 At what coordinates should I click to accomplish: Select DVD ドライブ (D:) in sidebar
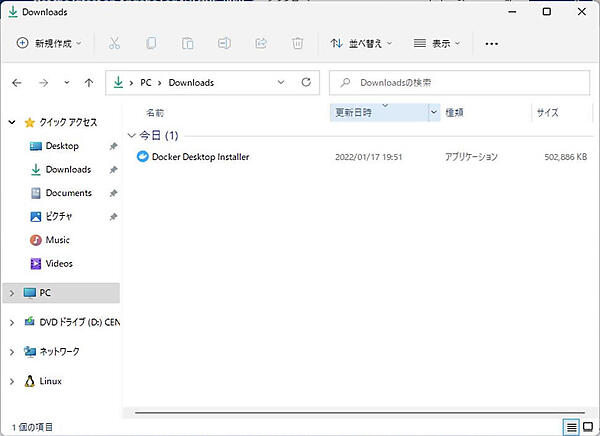click(x=80, y=322)
